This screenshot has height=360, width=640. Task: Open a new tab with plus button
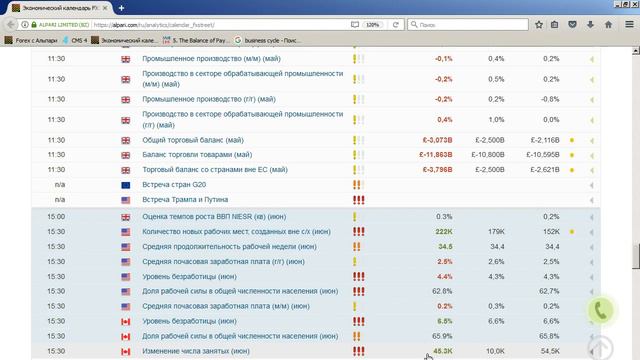click(x=121, y=8)
